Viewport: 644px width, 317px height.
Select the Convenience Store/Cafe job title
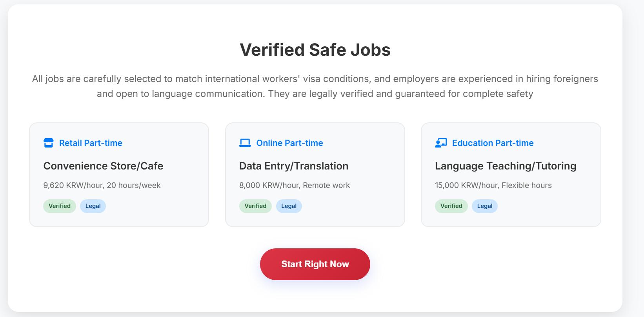coord(103,166)
